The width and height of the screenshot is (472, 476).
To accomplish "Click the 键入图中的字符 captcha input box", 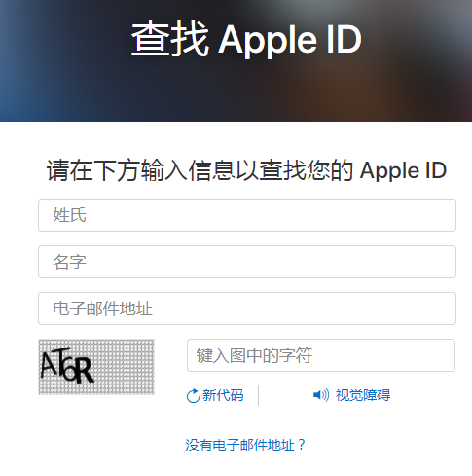I will (321, 355).
